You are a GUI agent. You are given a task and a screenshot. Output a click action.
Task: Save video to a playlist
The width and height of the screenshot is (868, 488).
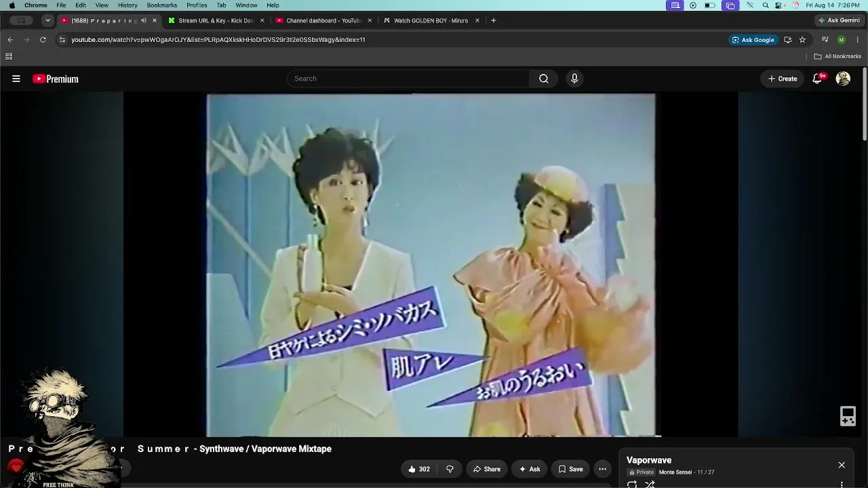[571, 469]
